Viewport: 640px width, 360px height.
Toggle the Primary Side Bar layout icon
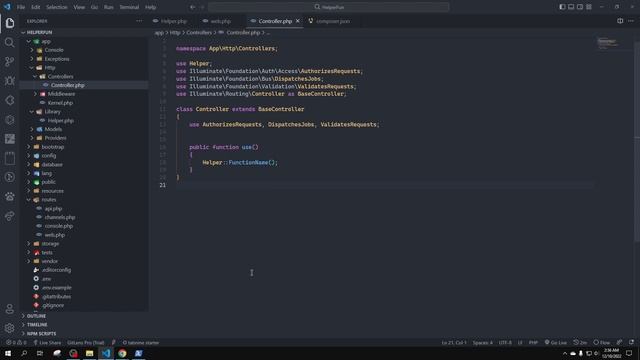(562, 7)
